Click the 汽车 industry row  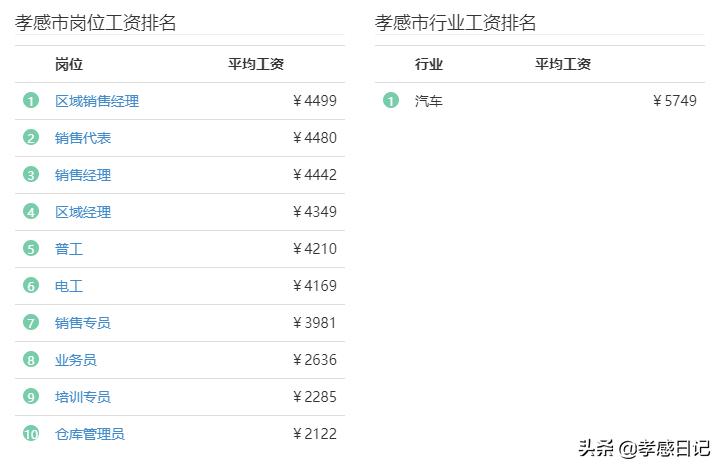(429, 101)
